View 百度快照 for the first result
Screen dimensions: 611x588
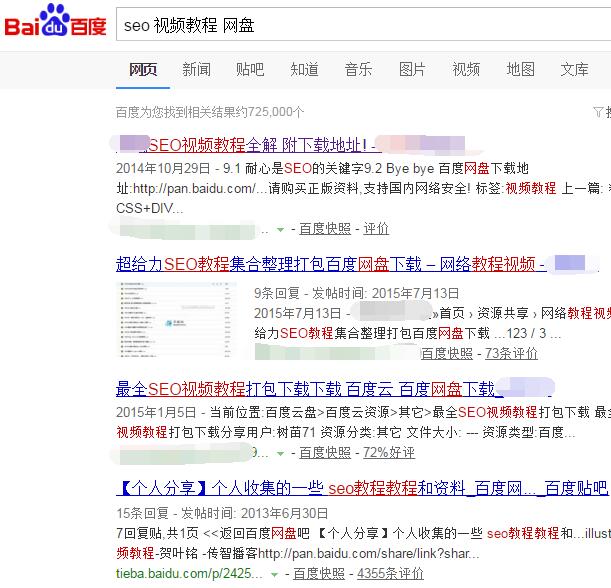tap(325, 229)
